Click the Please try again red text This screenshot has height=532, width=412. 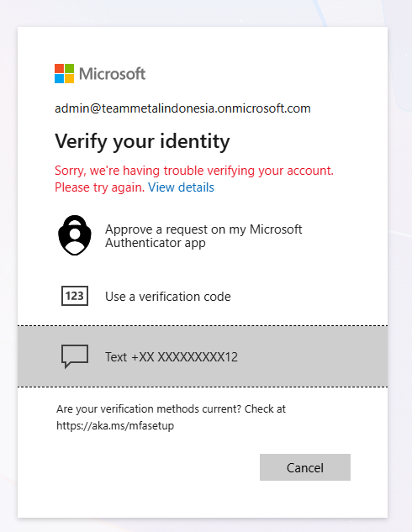coord(100,187)
